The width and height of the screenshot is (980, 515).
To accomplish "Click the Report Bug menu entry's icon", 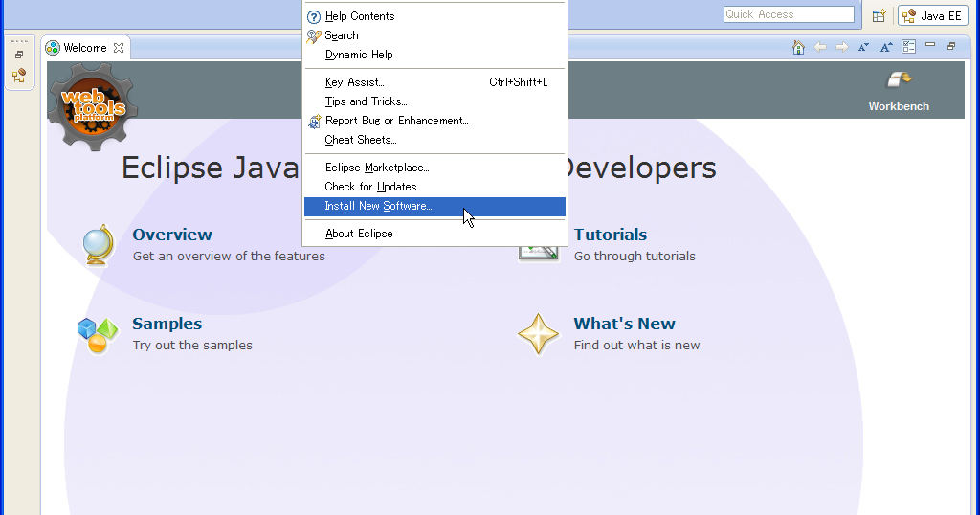I will coord(314,122).
